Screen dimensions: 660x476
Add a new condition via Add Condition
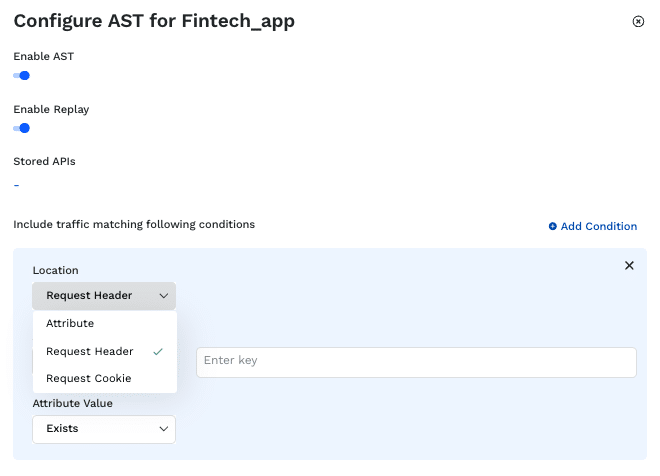[598, 226]
